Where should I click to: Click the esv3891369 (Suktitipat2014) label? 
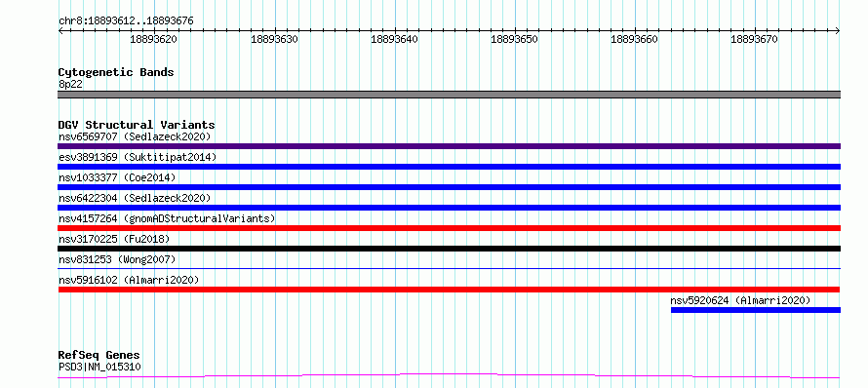pos(138,157)
